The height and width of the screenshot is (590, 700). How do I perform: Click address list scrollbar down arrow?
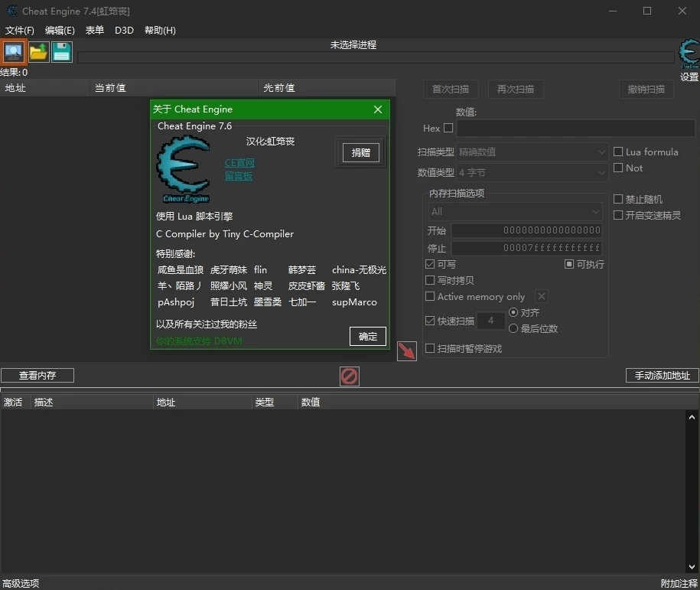(692, 567)
